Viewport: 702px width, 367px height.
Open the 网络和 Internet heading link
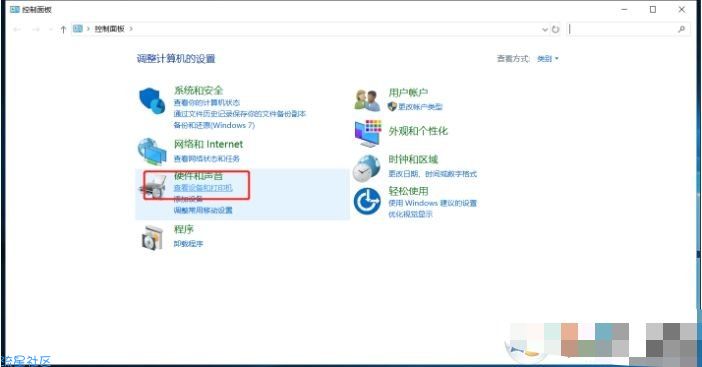point(208,144)
